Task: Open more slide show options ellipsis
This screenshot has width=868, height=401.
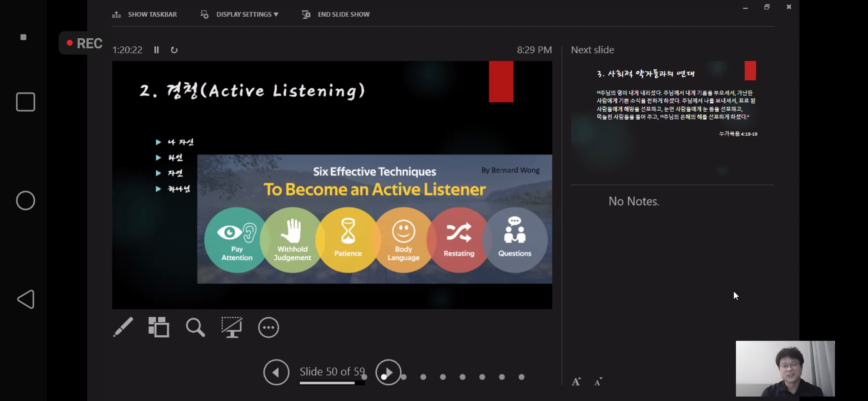Action: tap(268, 327)
